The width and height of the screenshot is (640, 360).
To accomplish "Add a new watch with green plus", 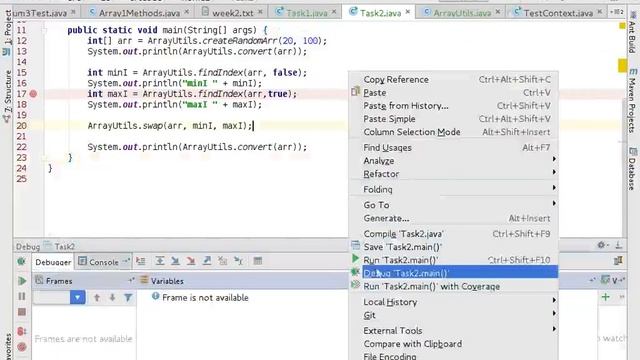I will pyautogui.click(x=606, y=297).
